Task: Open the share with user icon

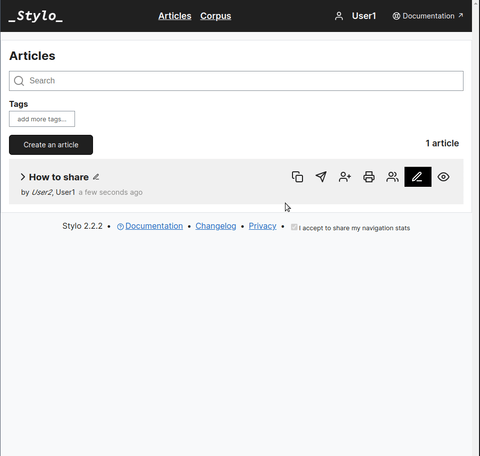Action: point(345,177)
